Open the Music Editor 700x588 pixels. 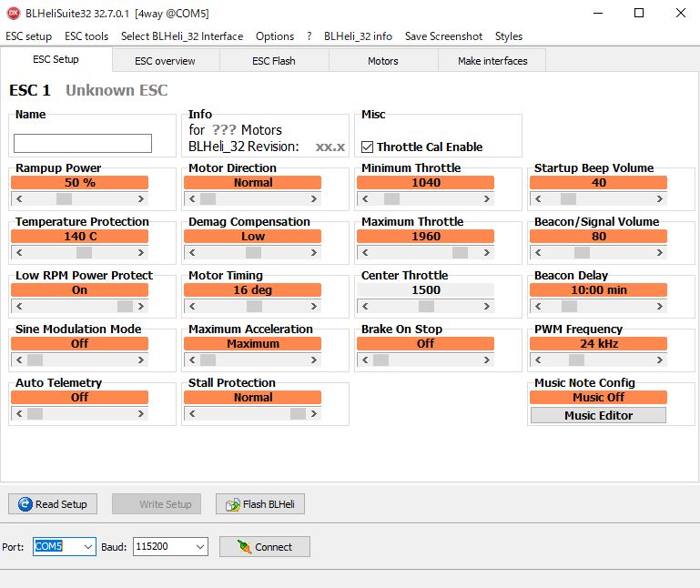598,415
